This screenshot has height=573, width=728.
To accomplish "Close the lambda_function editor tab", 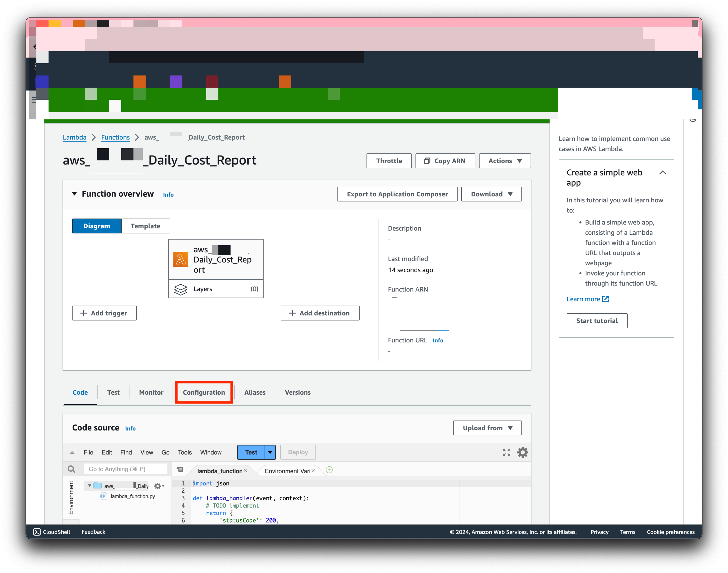I will point(246,471).
